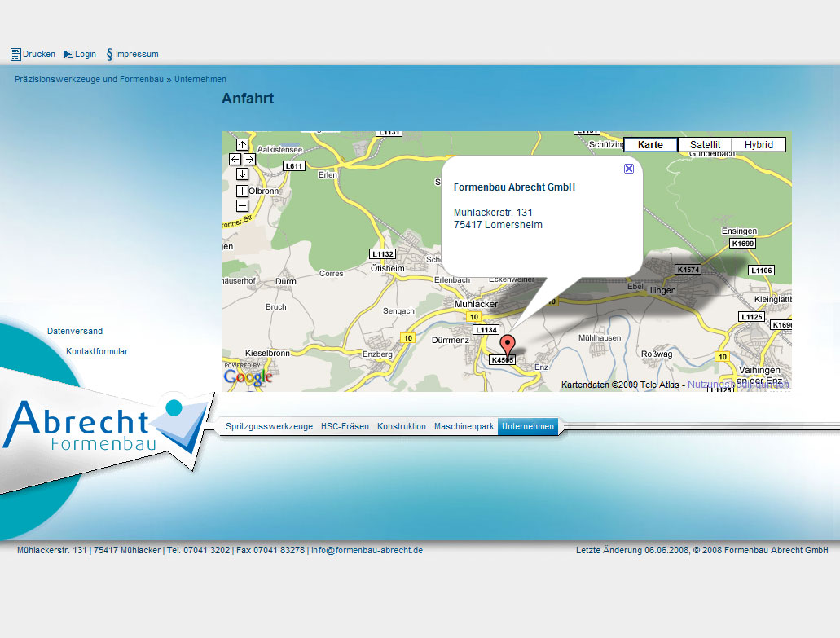Click 'Letzte Änderung 06.06.2008' footer text
This screenshot has width=840, height=638.
tap(633, 550)
